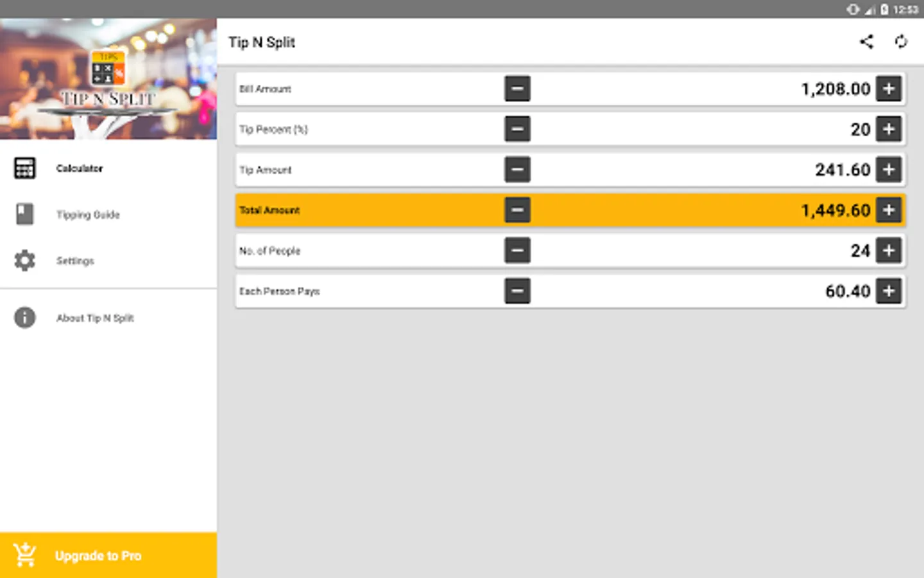Open the Tipping Guide

(108, 215)
